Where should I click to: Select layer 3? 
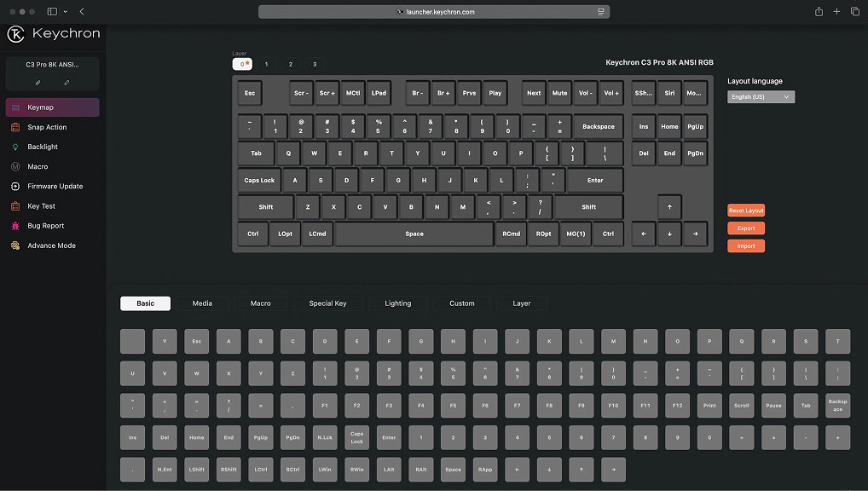click(x=315, y=64)
